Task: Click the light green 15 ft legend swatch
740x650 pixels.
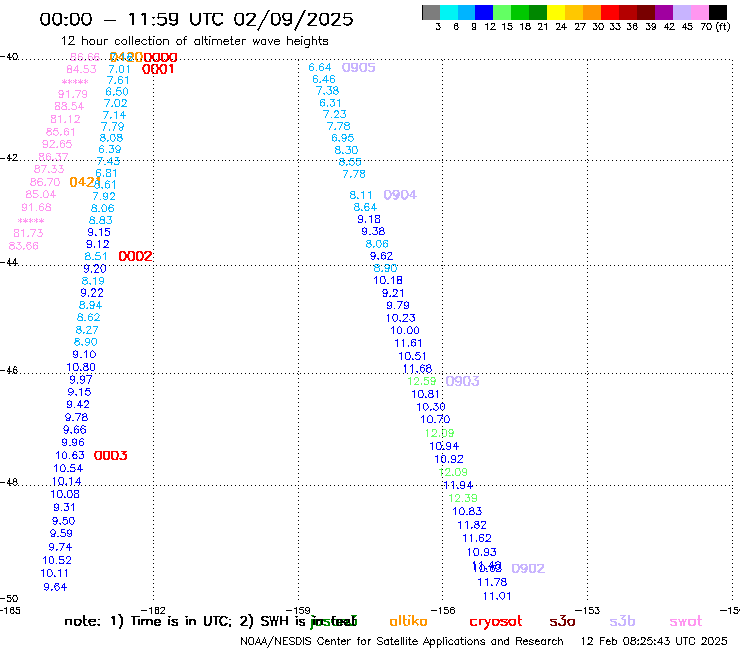Action: coord(502,12)
